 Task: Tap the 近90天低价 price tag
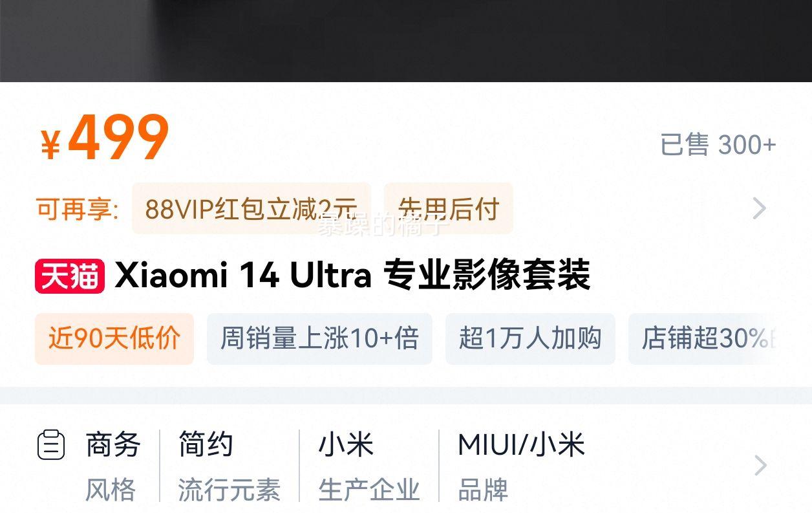click(114, 338)
